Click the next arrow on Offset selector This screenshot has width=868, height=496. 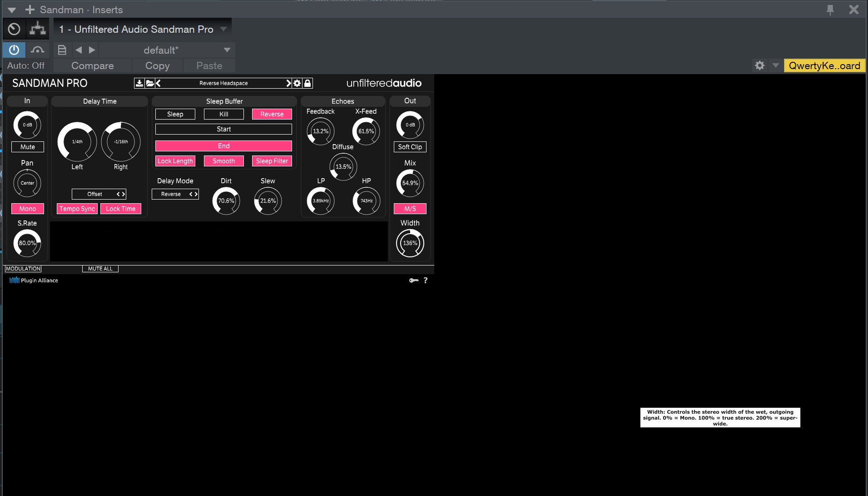point(123,194)
